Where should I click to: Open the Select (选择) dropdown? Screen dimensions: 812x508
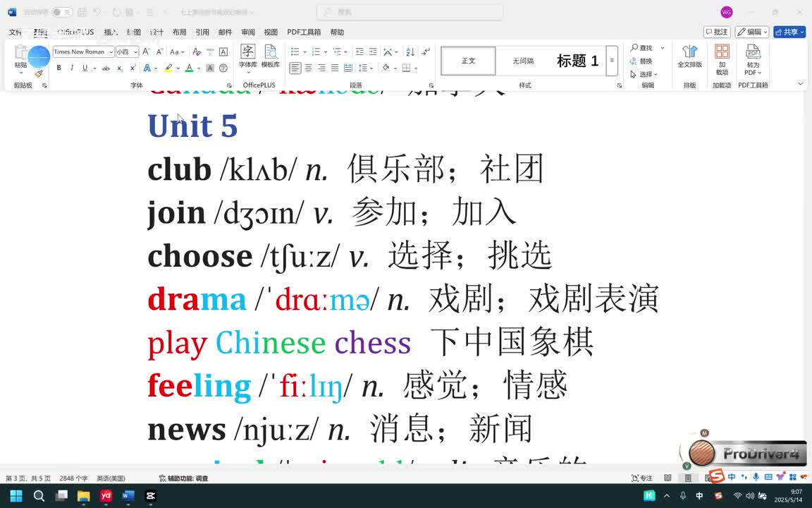[644, 74]
